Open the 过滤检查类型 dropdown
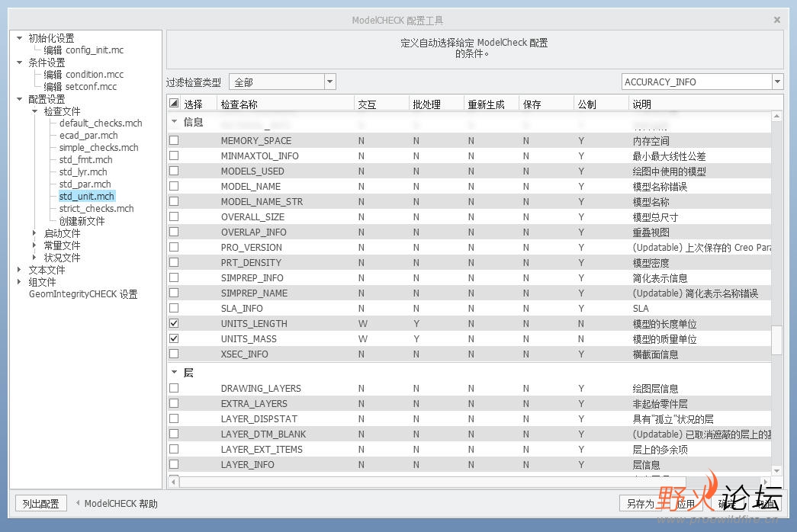The image size is (797, 532). tap(330, 82)
